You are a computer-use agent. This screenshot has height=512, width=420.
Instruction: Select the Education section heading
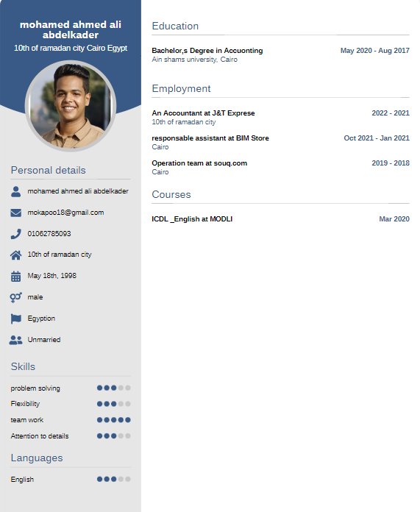click(175, 26)
